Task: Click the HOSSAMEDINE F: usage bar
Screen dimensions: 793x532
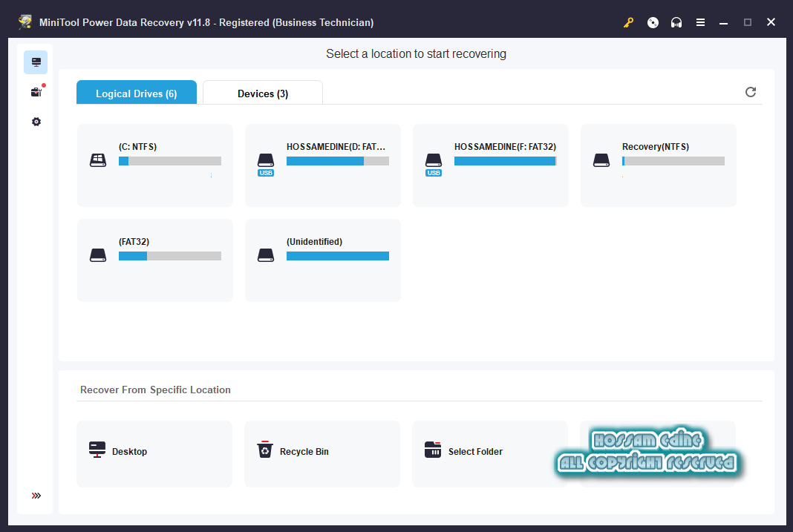Action: tap(506, 161)
